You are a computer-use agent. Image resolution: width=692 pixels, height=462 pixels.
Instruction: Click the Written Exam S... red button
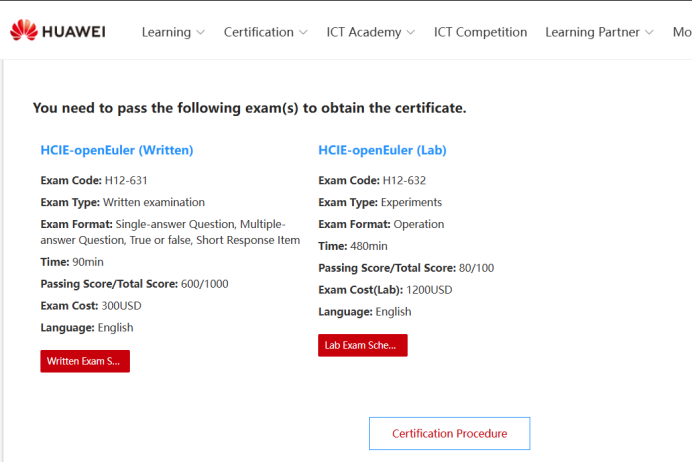pos(85,361)
